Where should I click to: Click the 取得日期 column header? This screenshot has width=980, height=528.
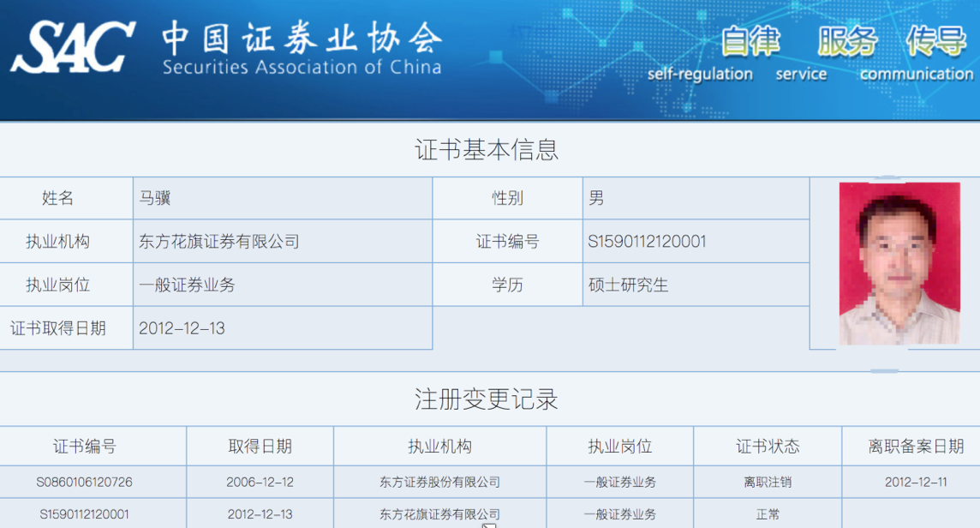[260, 447]
